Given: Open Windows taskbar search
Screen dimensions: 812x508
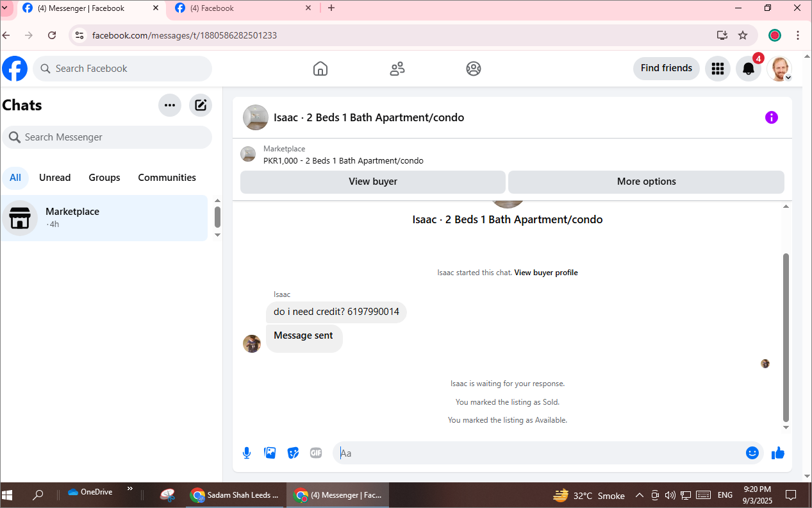Looking at the screenshot, I should (x=38, y=495).
